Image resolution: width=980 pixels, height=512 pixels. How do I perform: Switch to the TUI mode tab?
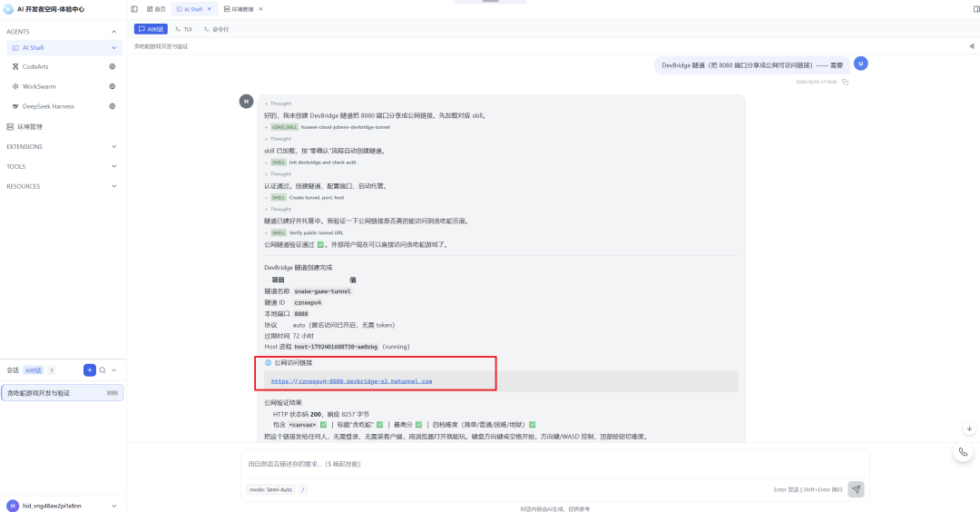coord(183,29)
